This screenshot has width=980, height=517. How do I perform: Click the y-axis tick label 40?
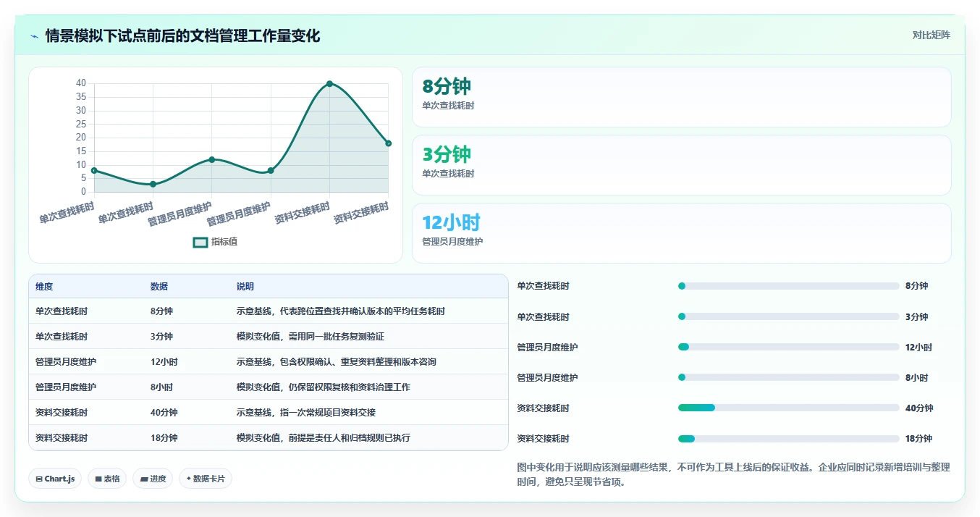pyautogui.click(x=81, y=83)
